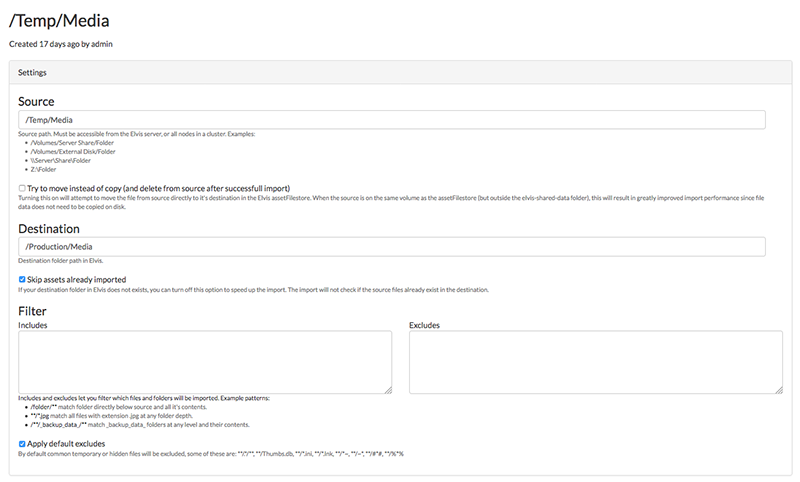
Task: Click the 'By default common temporary' excludes description
Action: (211, 454)
